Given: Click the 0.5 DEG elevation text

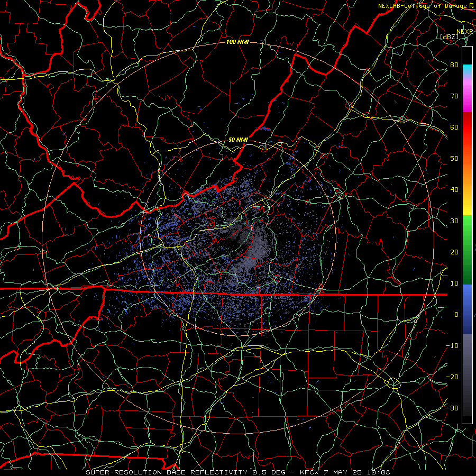Looking at the screenshot, I should pyautogui.click(x=269, y=472).
